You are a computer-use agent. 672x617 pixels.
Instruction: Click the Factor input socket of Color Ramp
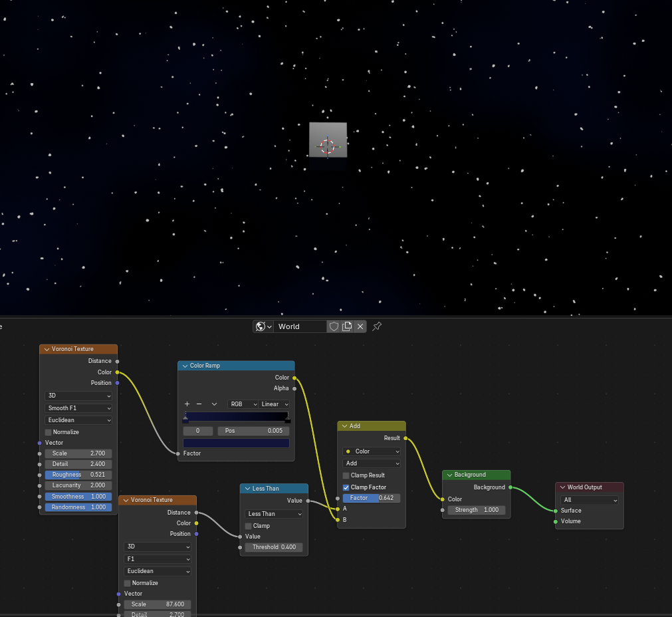point(178,453)
